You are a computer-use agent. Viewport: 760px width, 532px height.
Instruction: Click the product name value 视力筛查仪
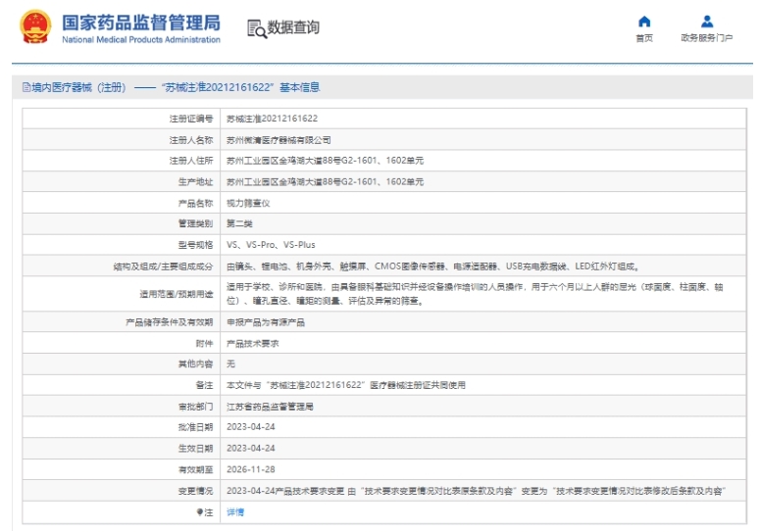(x=245, y=203)
